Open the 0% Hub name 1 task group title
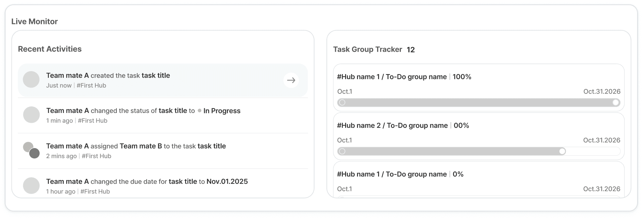Viewport: 644px width, 220px height. tap(392, 174)
